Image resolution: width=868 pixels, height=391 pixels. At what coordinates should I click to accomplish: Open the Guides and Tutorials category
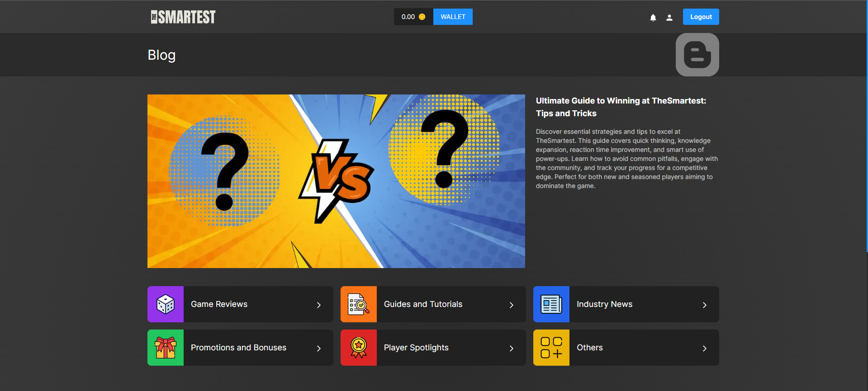pyautogui.click(x=433, y=304)
